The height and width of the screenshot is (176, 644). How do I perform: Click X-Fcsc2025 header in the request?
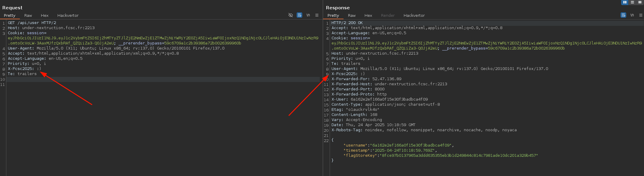(24, 69)
